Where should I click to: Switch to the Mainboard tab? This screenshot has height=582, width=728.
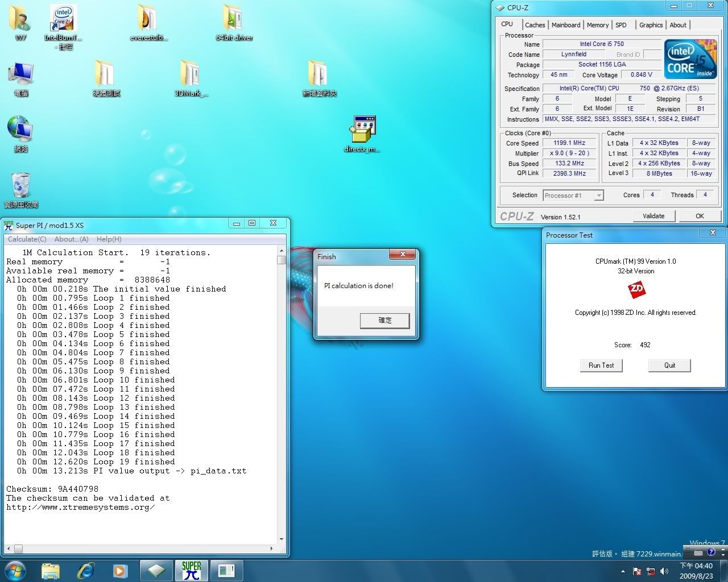pyautogui.click(x=566, y=25)
